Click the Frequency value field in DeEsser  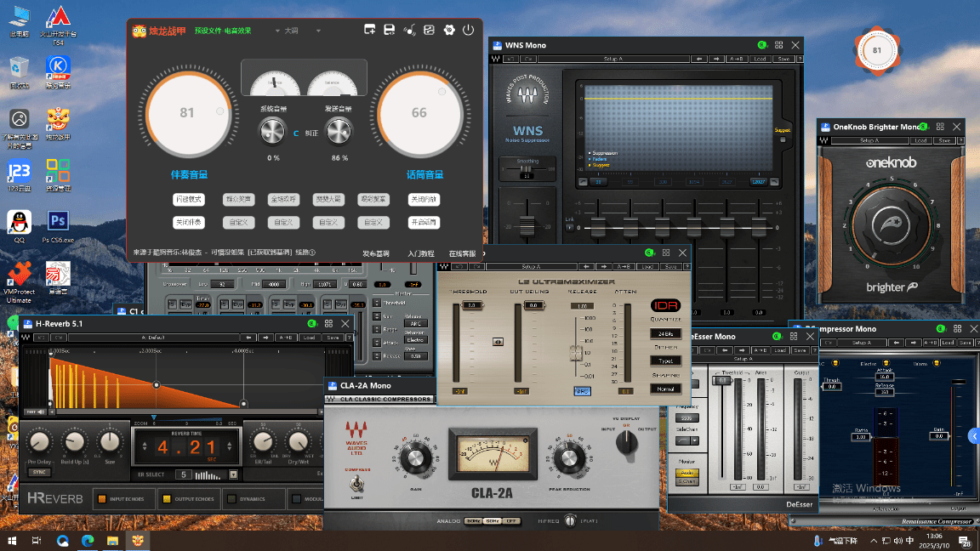(x=687, y=418)
